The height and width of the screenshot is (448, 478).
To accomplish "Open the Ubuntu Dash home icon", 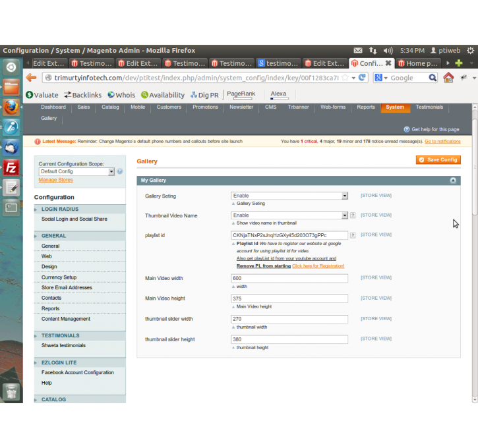I will point(11,67).
